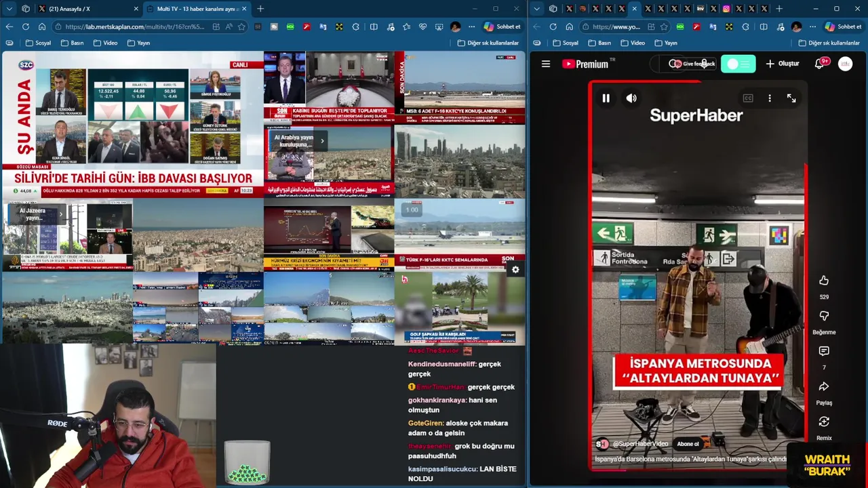868x488 pixels.
Task: Toggle the teal switch in YouTube header
Action: point(738,64)
